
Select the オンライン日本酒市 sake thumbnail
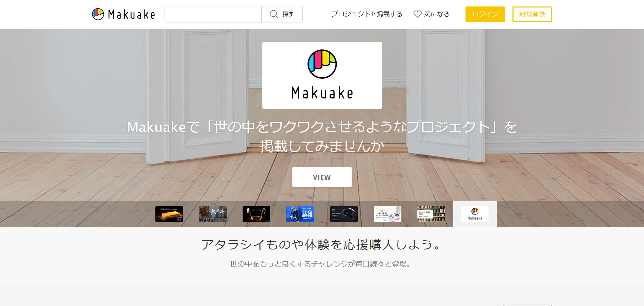[x=387, y=214]
